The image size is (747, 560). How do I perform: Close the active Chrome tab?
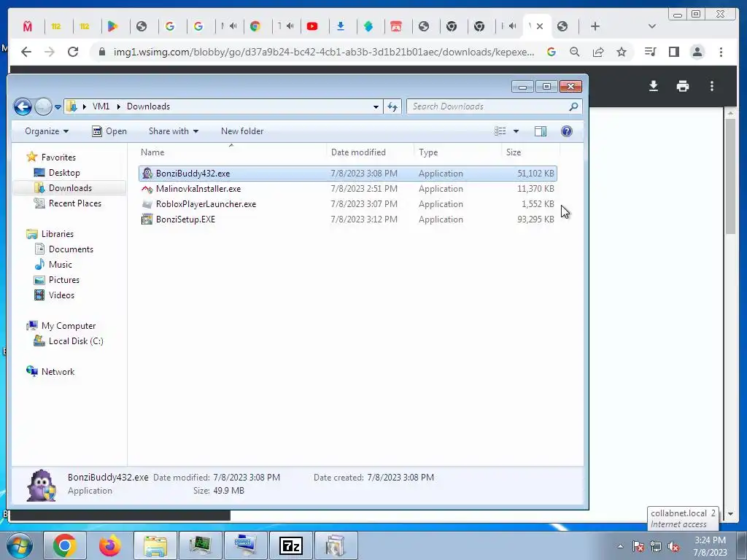click(x=540, y=27)
